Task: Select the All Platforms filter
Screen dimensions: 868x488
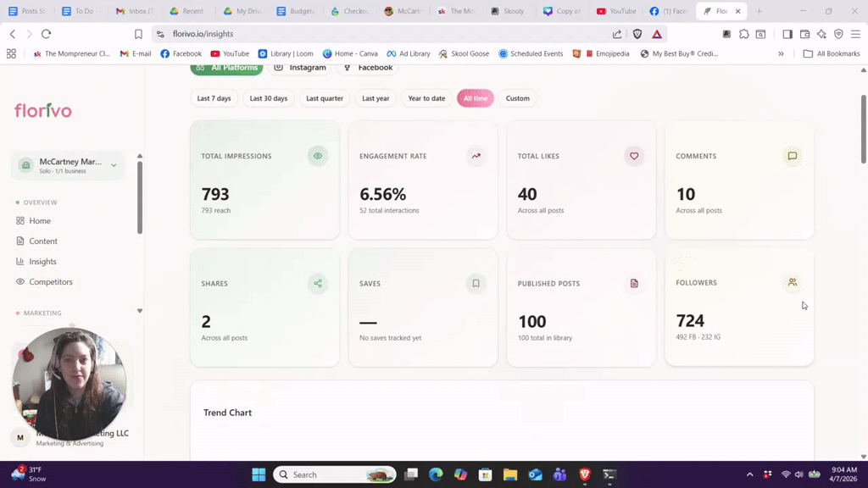Action: pos(226,68)
